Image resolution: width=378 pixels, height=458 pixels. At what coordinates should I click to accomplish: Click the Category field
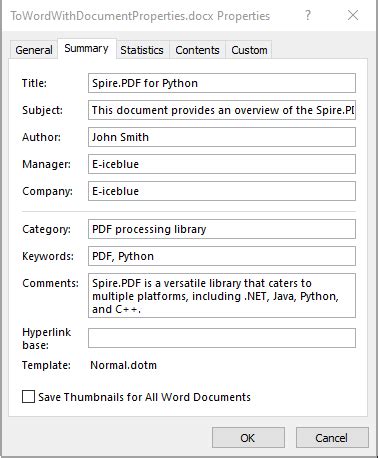tap(222, 229)
